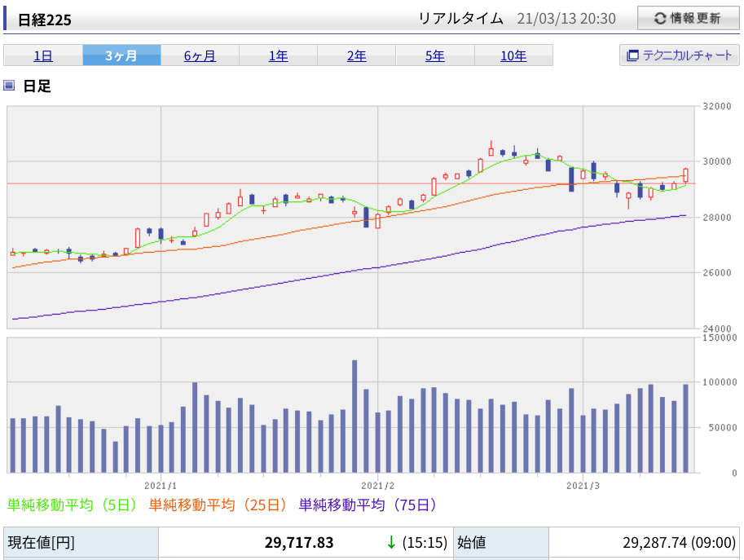Screen dimensions: 744x560
Task: Click the 26000 price axis label
Action: 717,273
